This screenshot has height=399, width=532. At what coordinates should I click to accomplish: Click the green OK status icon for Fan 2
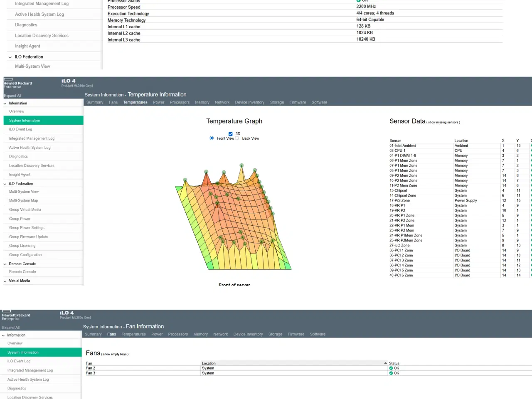(391, 368)
